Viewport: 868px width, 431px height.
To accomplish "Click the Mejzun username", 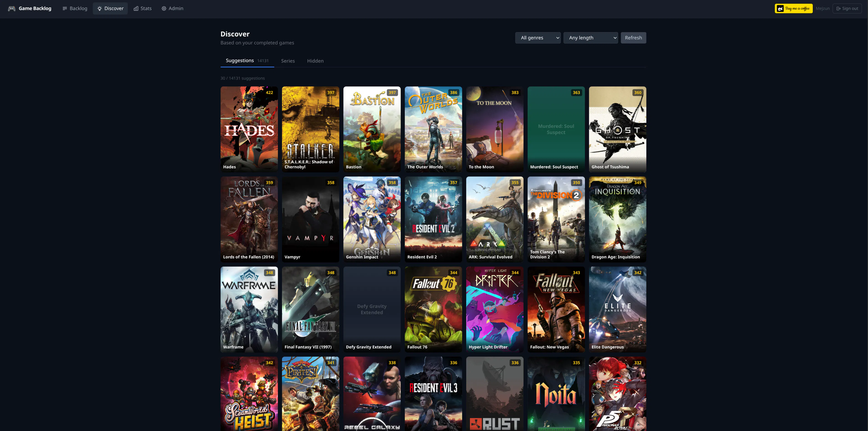I will 823,8.
